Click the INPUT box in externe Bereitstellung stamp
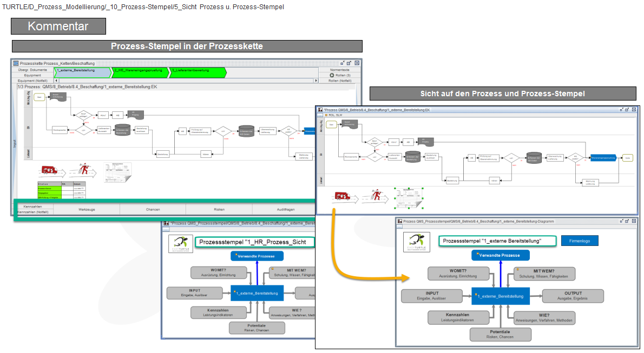 [x=432, y=296]
